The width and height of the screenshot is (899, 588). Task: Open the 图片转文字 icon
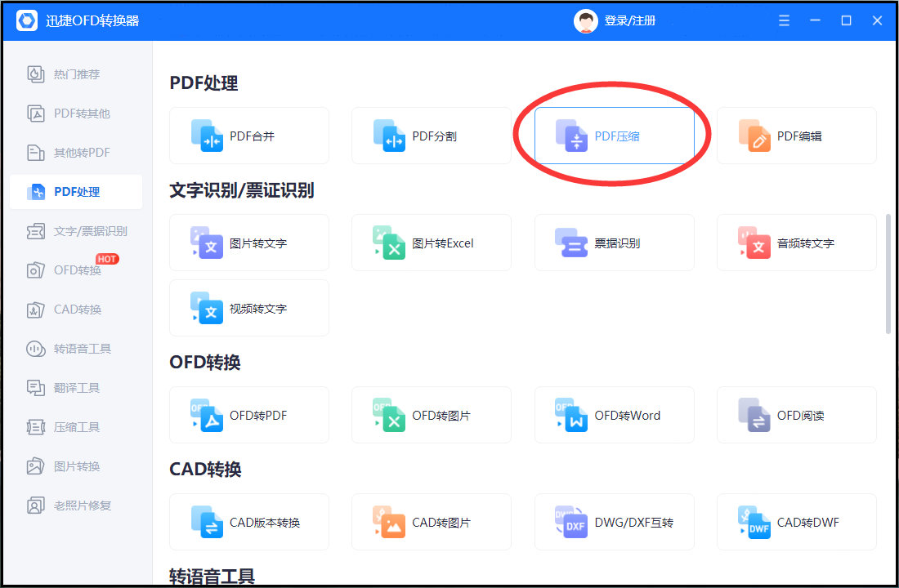(207, 243)
